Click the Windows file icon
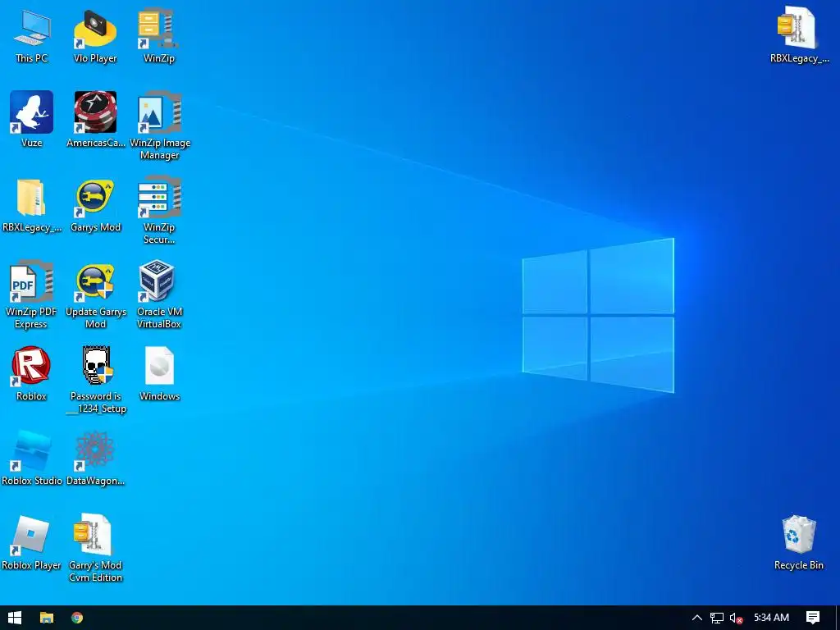The image size is (840, 630). pyautogui.click(x=160, y=373)
